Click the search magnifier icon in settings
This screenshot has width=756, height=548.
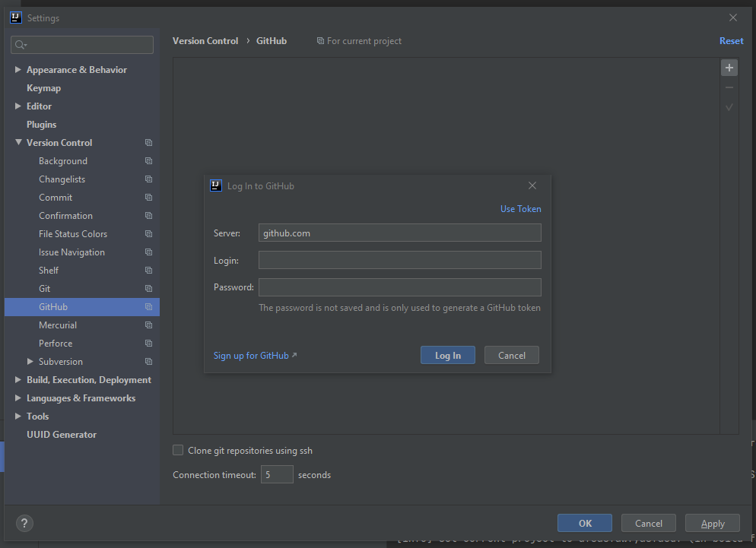tap(21, 45)
